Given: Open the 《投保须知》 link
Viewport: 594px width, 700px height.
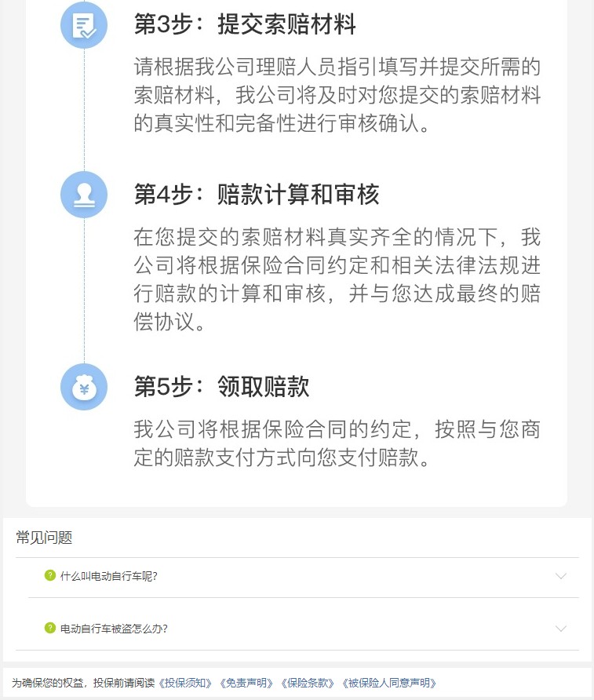Looking at the screenshot, I should tap(185, 683).
